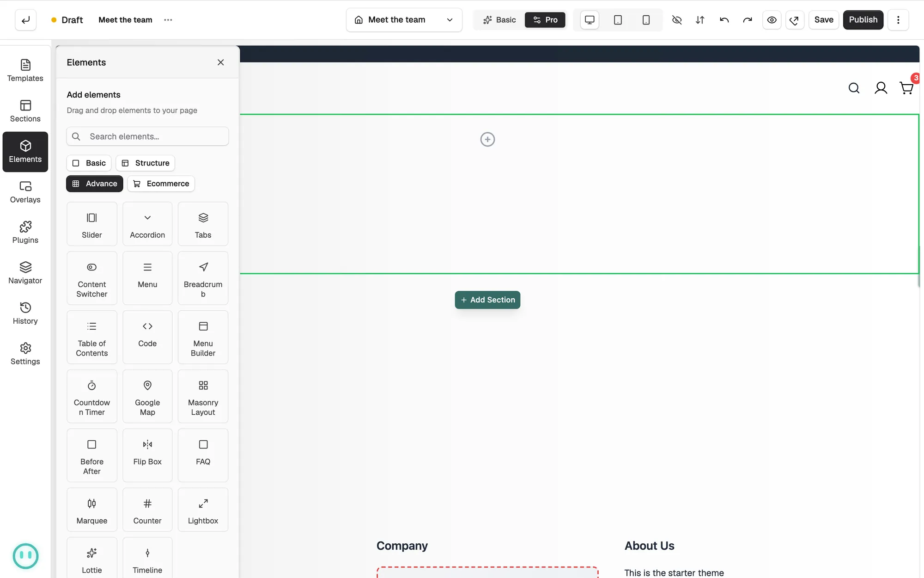Open the Overlays sidebar panel
This screenshot has height=578, width=924.
point(25,192)
